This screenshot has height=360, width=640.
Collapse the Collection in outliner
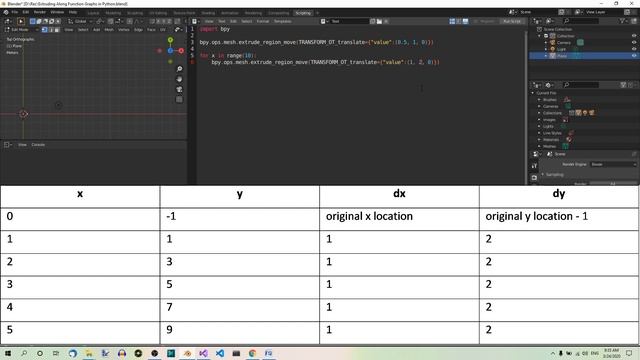(x=540, y=36)
